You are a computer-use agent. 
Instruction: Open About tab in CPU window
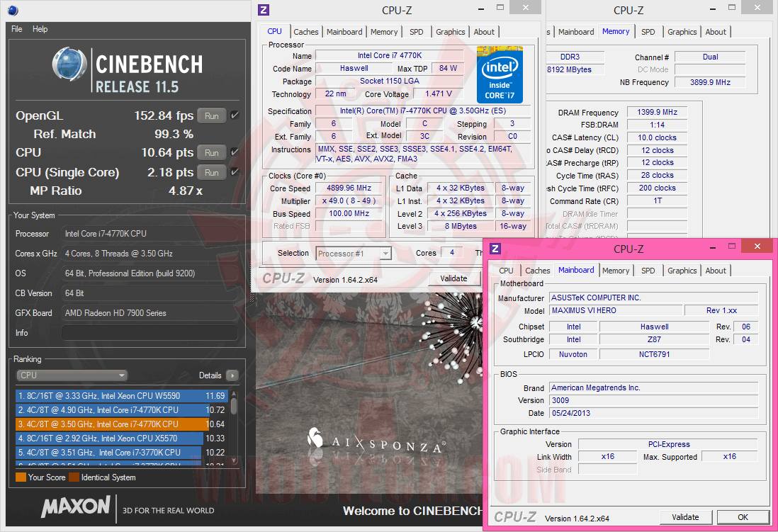tap(484, 32)
